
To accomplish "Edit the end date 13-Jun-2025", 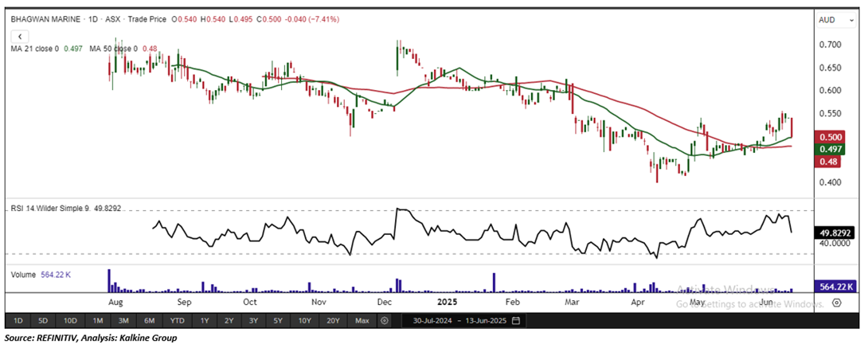I will click(x=487, y=321).
